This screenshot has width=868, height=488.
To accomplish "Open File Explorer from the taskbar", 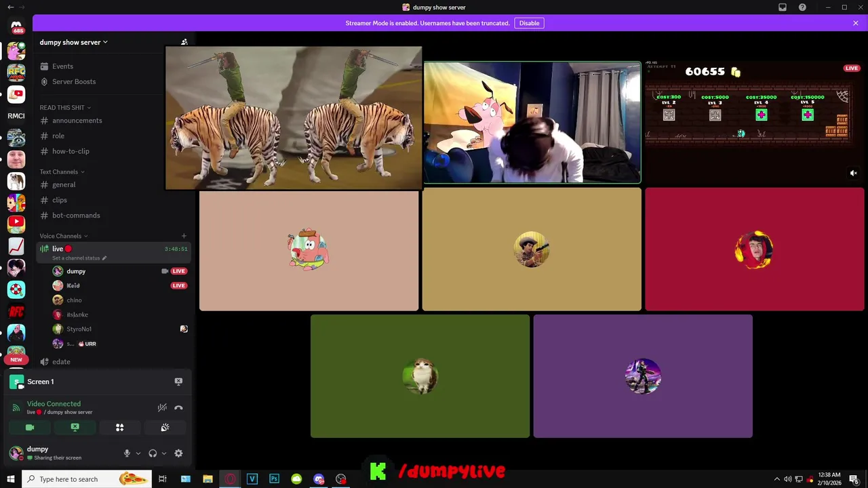I will point(208,479).
